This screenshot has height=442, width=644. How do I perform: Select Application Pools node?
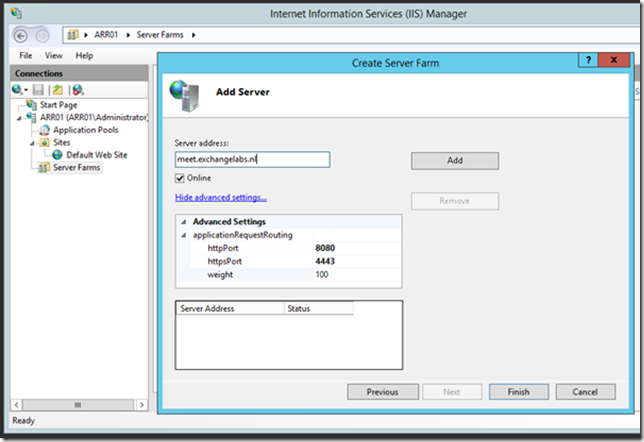click(x=86, y=130)
